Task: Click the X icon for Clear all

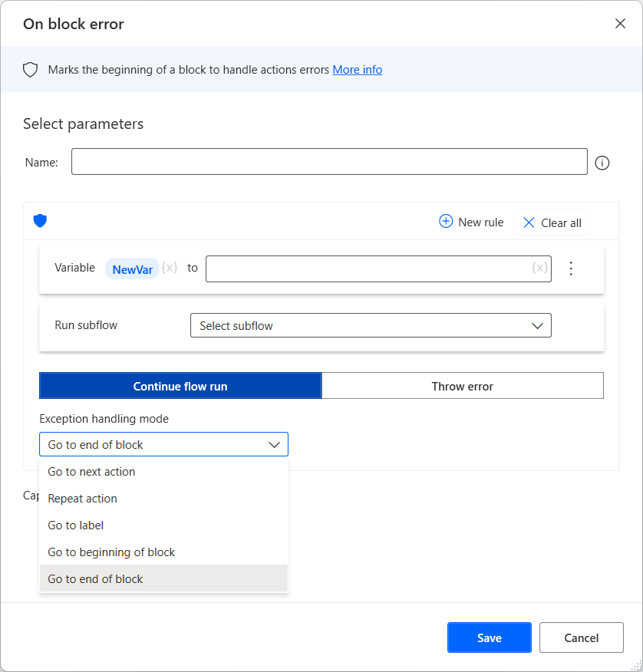Action: (x=529, y=222)
